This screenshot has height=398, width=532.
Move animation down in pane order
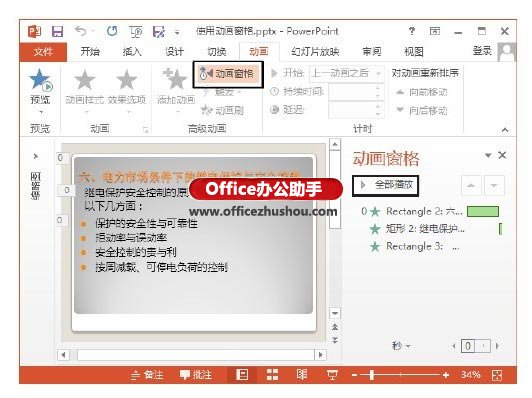coord(494,185)
